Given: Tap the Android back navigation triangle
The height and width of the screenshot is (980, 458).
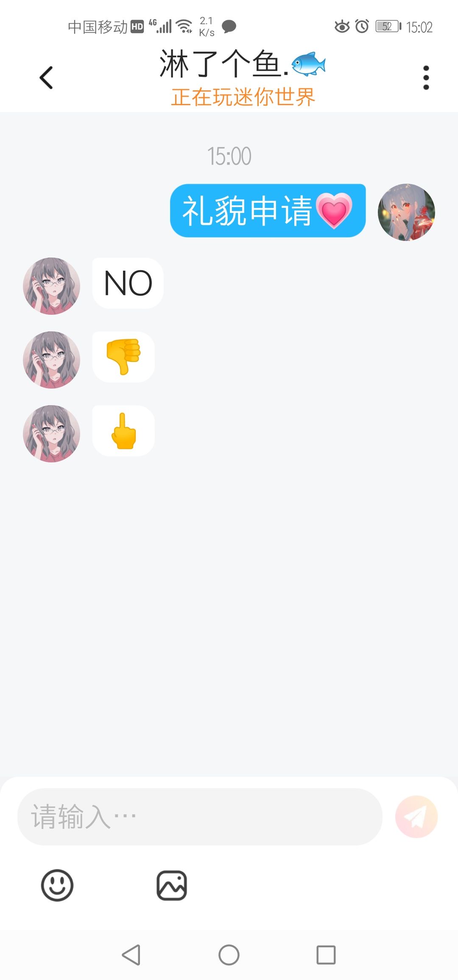Looking at the screenshot, I should click(x=131, y=955).
